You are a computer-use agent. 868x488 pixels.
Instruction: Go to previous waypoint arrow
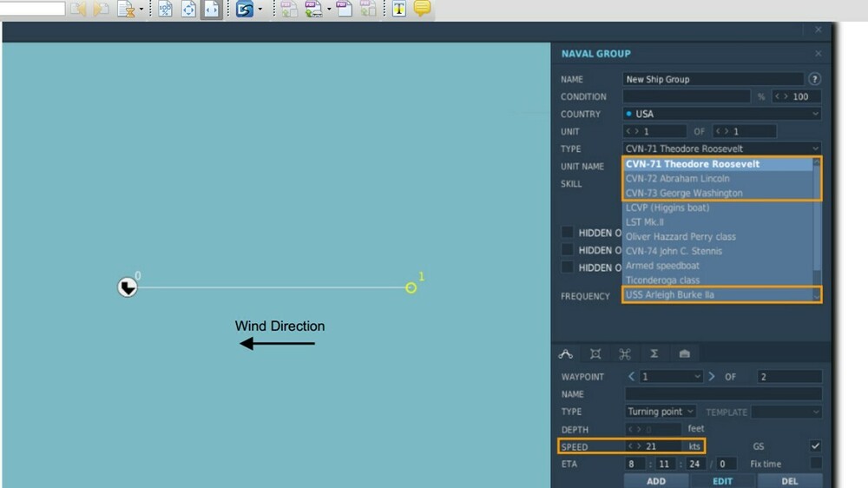(632, 377)
